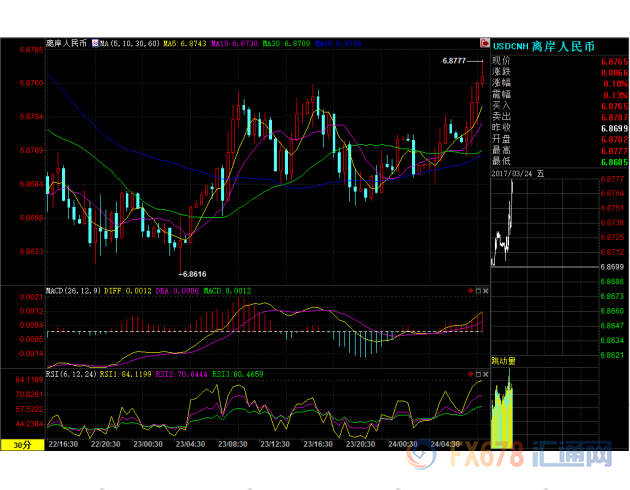Click the 23/08:30 time axis label
Viewport: 630px width, 490px height.
click(231, 444)
